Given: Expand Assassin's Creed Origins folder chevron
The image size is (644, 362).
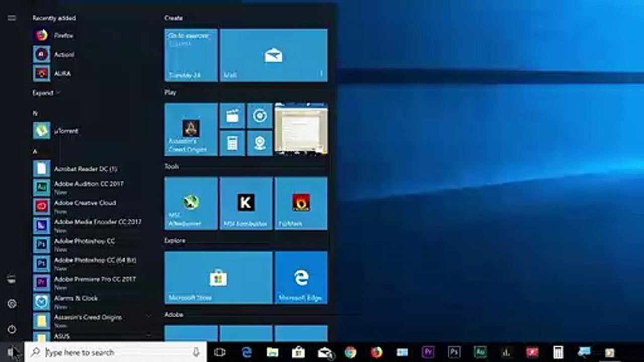Looking at the screenshot, I should 148,317.
